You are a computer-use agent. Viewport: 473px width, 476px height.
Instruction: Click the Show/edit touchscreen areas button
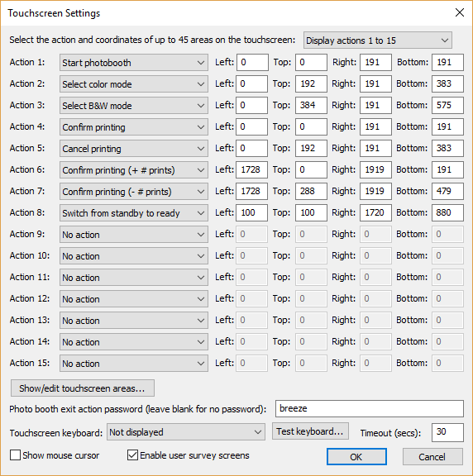[x=83, y=388]
